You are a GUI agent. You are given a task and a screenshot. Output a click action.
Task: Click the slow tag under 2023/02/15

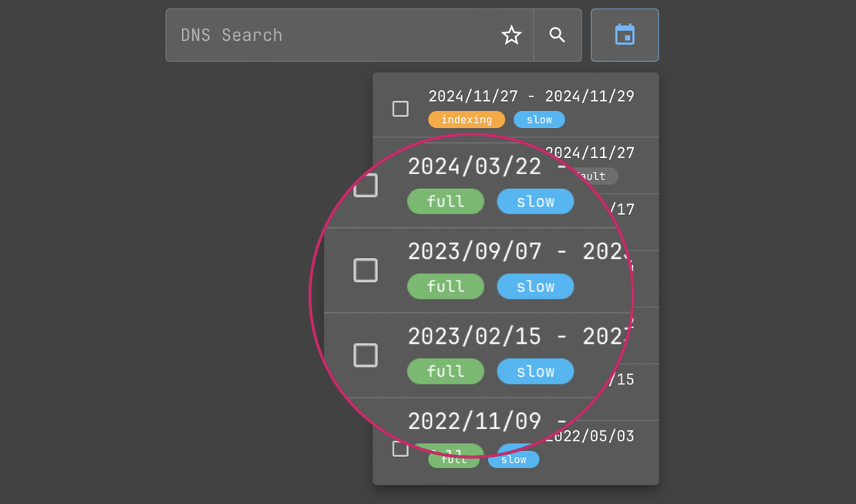coord(535,371)
